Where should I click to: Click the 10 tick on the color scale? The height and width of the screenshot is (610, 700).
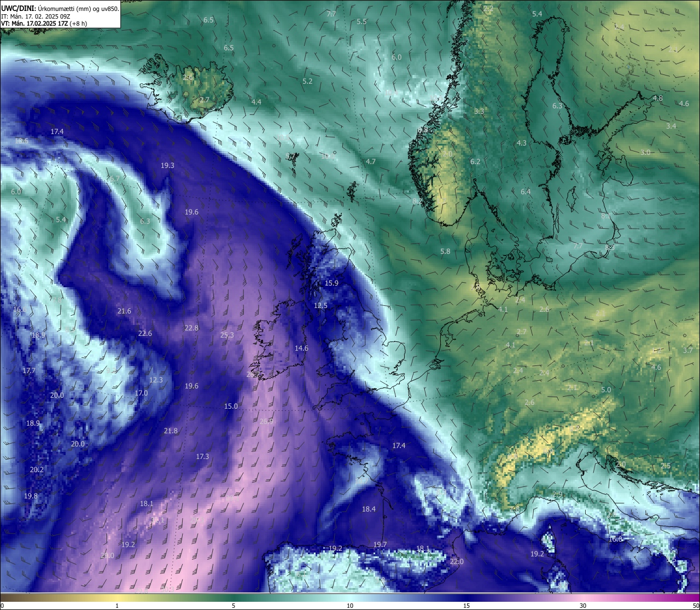(350, 606)
